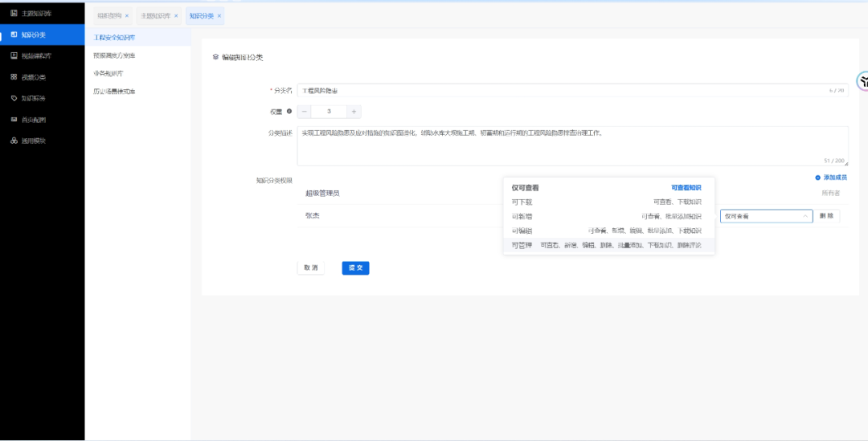
Task: Click the grid icon beside 视频分类
Action: tap(14, 77)
